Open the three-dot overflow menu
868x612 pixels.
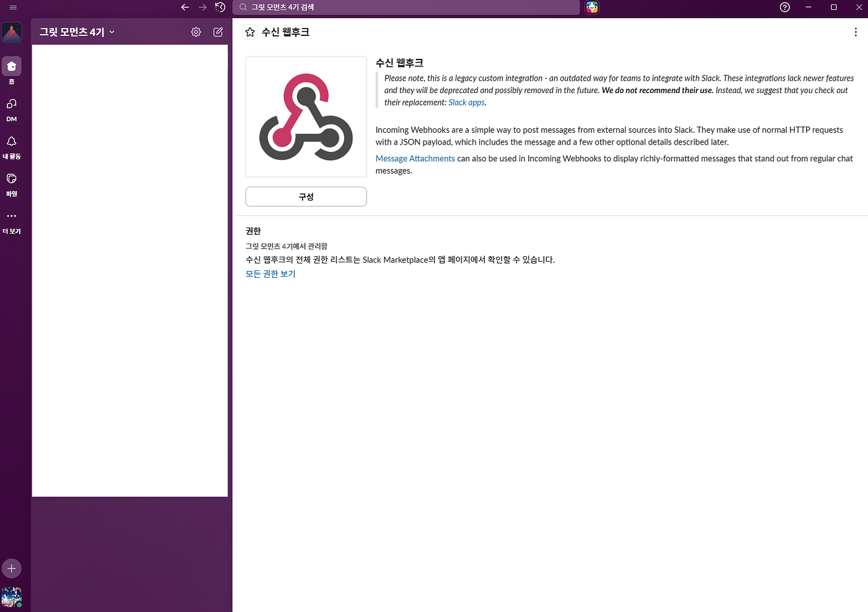tap(855, 32)
